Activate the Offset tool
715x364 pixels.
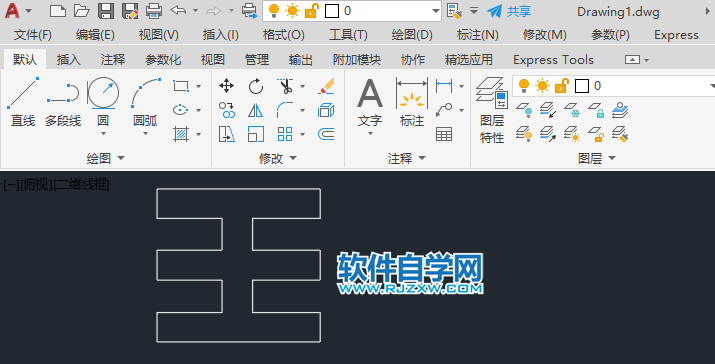coord(326,134)
